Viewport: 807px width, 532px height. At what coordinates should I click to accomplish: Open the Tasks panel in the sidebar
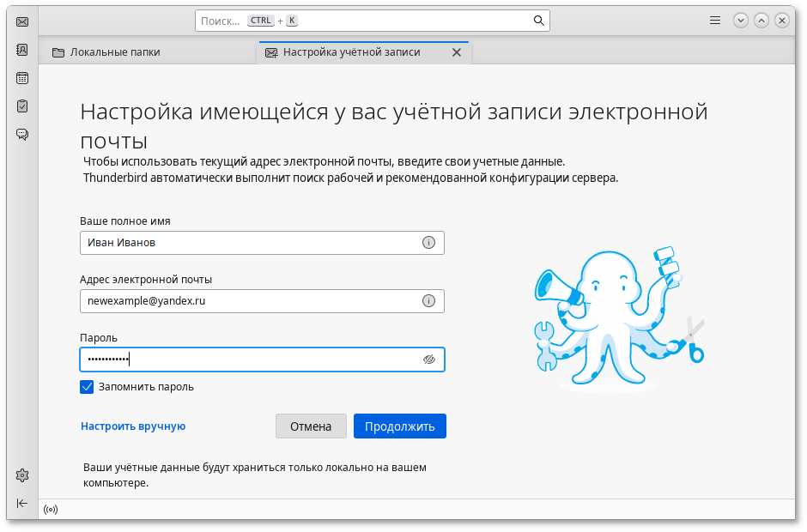click(x=21, y=106)
